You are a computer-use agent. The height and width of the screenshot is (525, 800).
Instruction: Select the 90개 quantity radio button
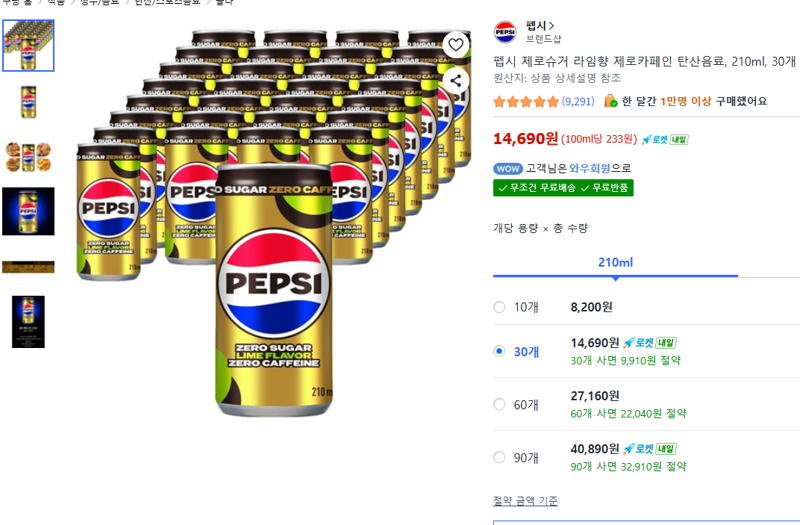tap(499, 457)
